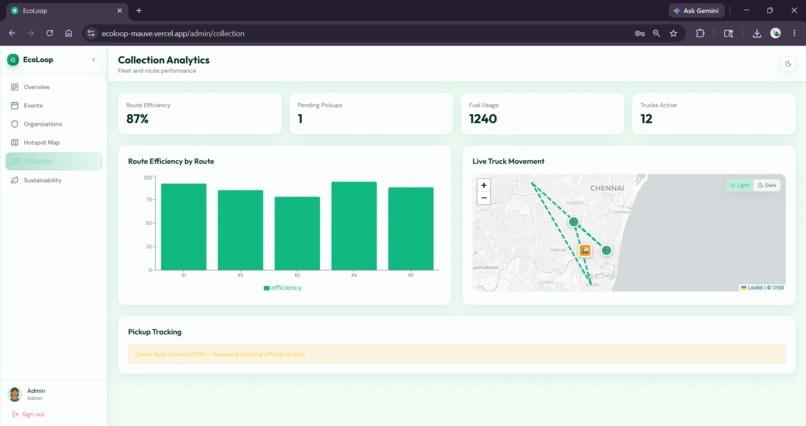This screenshot has width=806, height=426.
Task: View site information icon in address bar
Action: pyautogui.click(x=91, y=33)
